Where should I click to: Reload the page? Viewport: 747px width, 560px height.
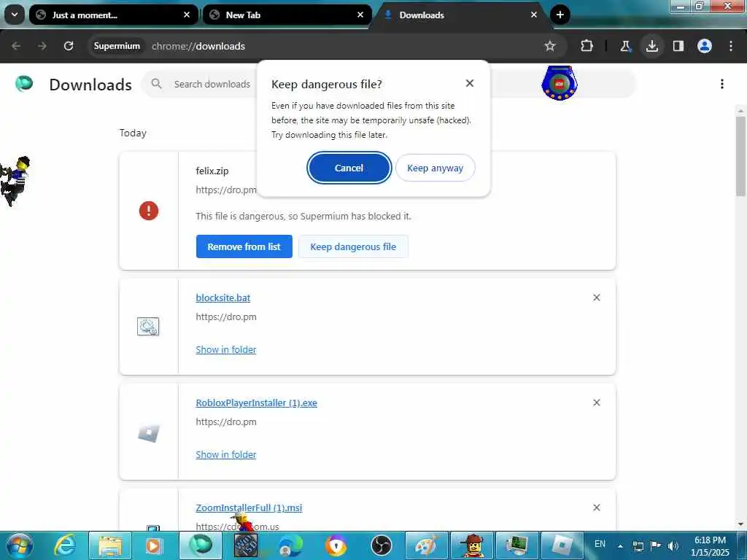click(69, 46)
